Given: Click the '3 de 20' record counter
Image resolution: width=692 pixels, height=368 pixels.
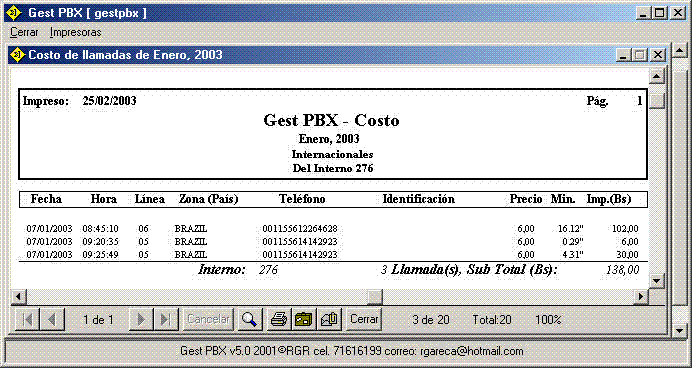Looking at the screenshot, I should tap(431, 320).
